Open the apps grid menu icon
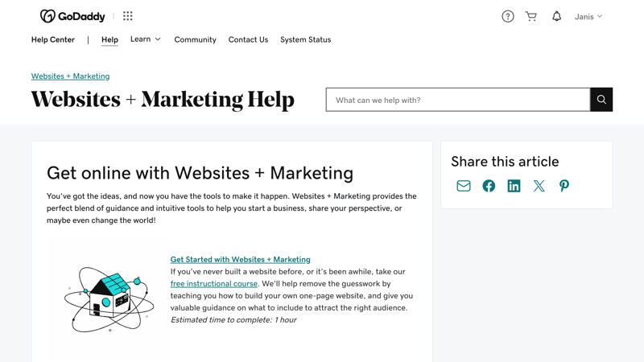644x362 pixels. 128,16
